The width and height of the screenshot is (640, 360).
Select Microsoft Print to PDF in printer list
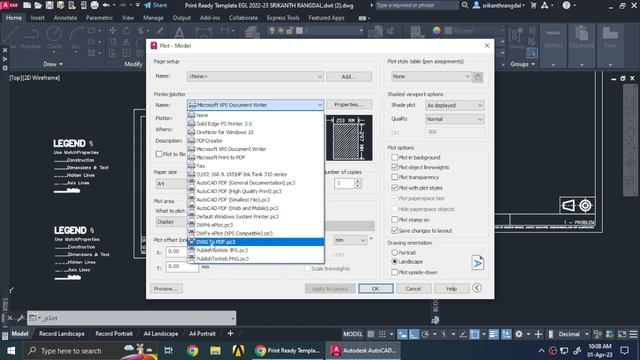(256, 157)
